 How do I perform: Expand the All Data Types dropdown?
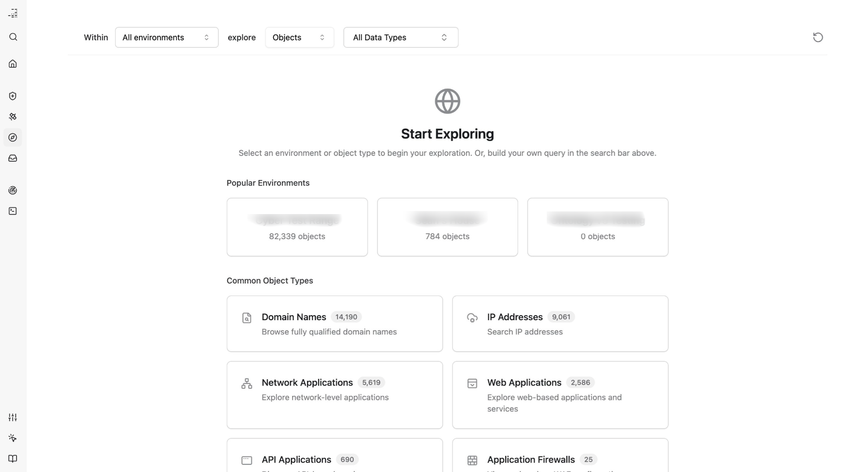tap(401, 38)
